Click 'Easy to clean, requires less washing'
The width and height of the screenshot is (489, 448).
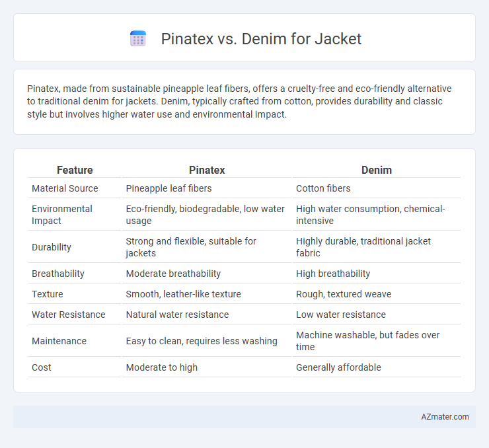tap(202, 341)
